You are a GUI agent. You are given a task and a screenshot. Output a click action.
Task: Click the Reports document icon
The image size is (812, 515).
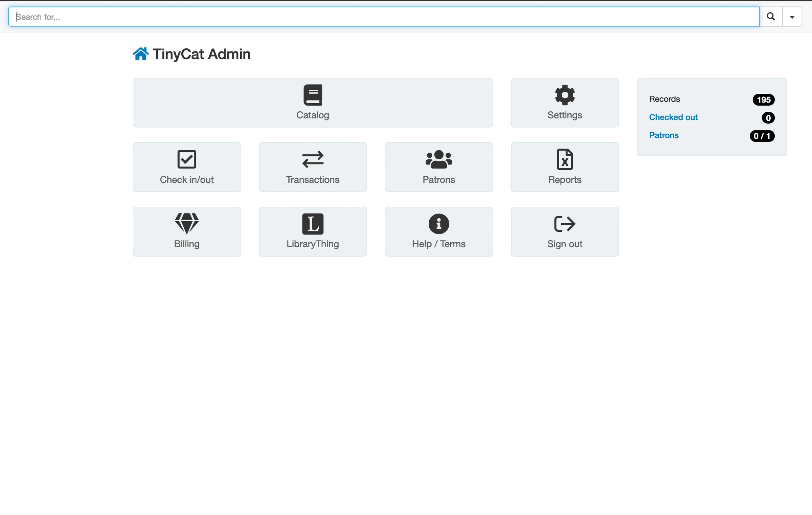click(564, 159)
